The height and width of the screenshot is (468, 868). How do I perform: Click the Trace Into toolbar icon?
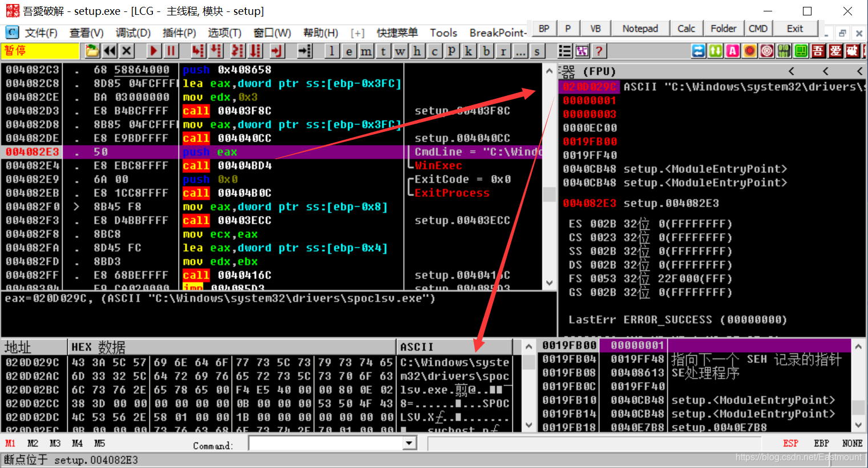pos(238,51)
